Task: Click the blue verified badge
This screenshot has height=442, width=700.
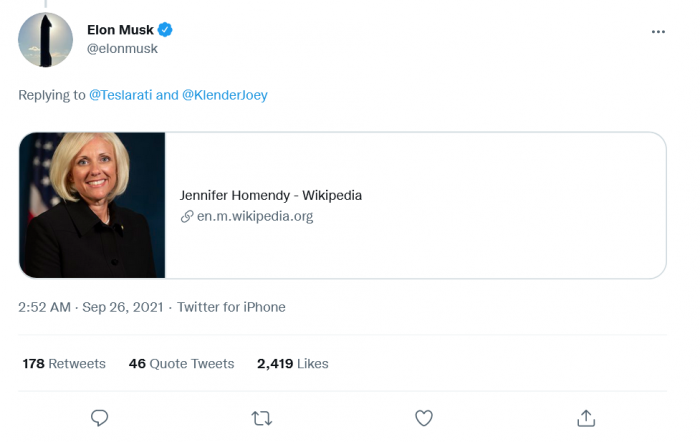Action: click(166, 30)
